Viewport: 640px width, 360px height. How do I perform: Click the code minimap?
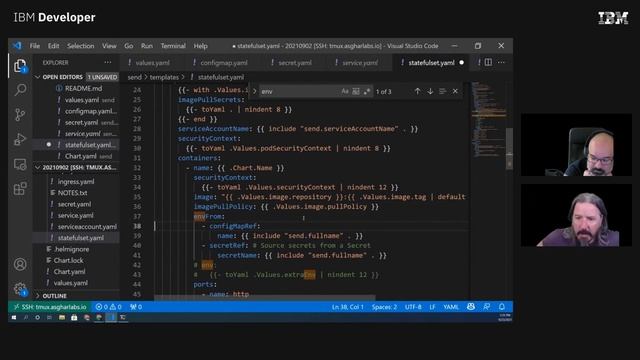488,119
